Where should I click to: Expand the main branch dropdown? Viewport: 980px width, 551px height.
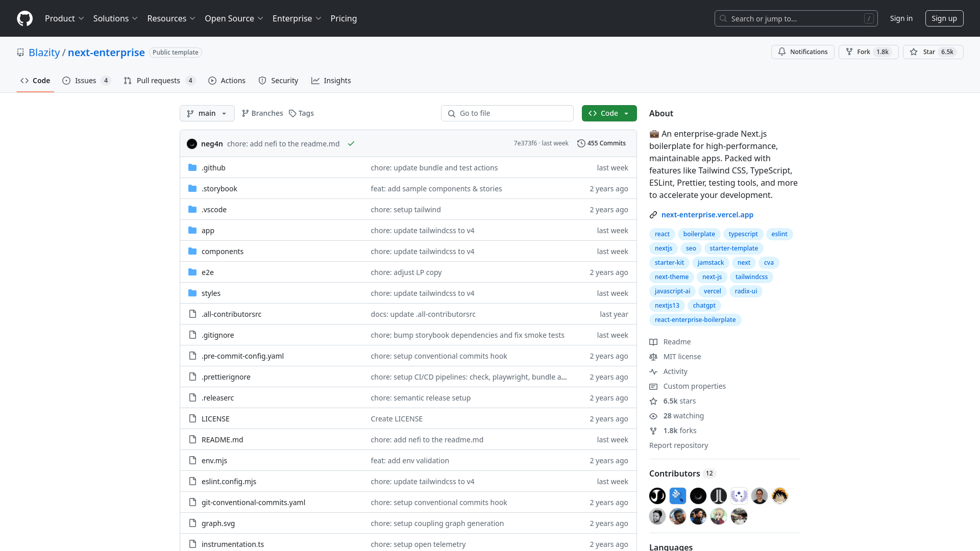coord(207,113)
